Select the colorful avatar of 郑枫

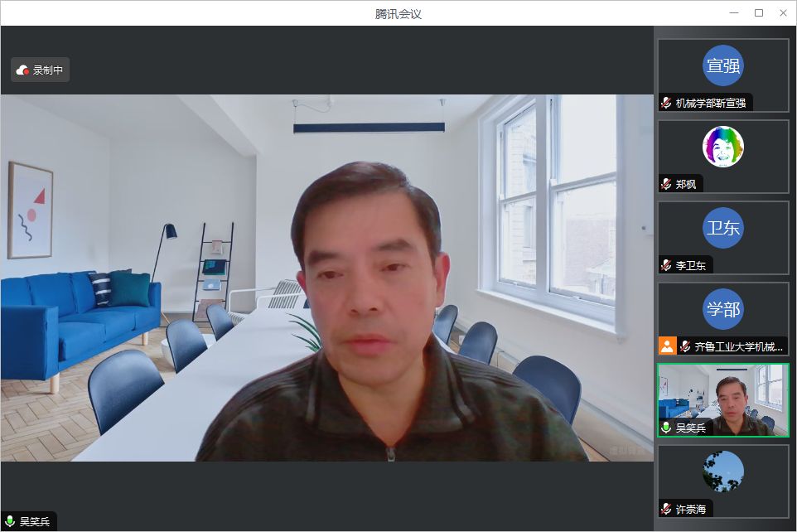pos(722,147)
